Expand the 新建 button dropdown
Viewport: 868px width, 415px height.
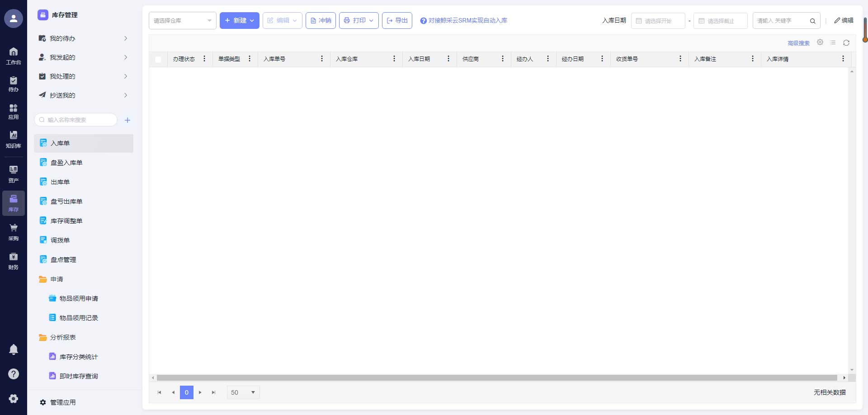(252, 21)
